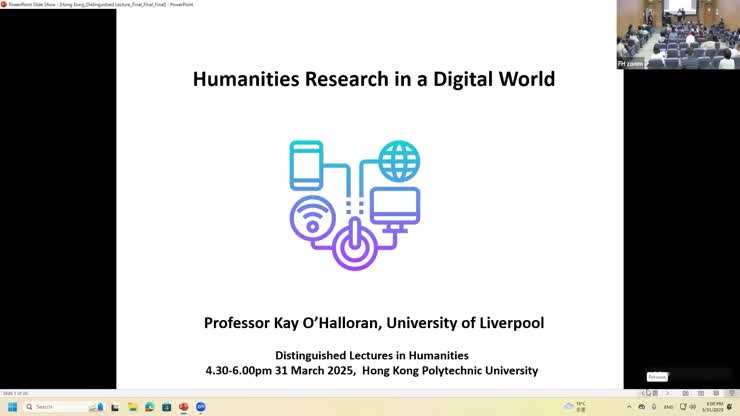Open the Task View taskbar icon

pyautogui.click(x=115, y=407)
